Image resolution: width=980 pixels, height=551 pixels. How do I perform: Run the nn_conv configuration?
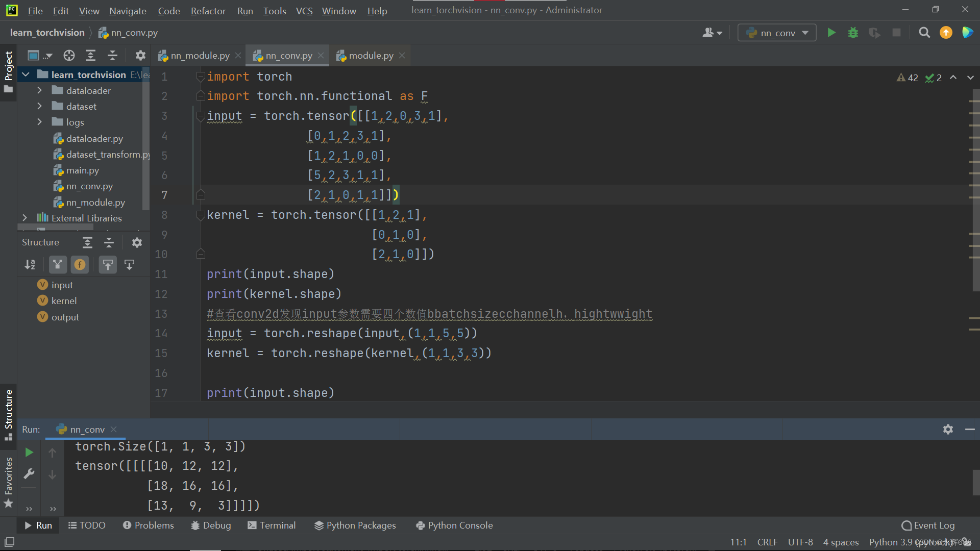831,33
